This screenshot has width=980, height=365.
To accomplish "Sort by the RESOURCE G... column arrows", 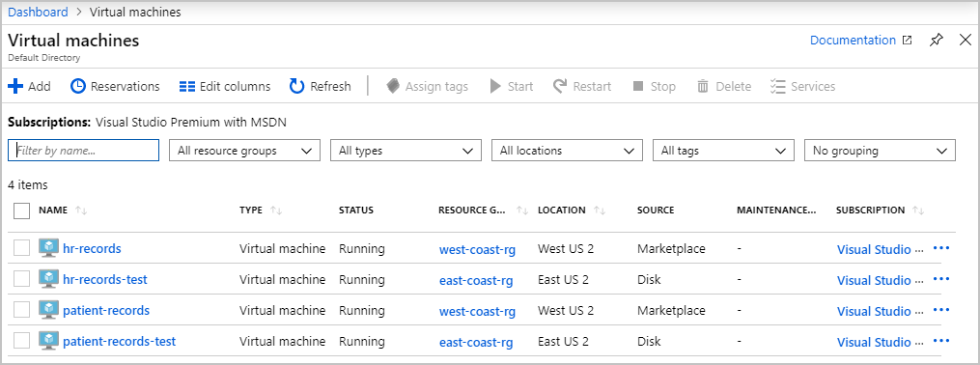I will click(x=522, y=211).
